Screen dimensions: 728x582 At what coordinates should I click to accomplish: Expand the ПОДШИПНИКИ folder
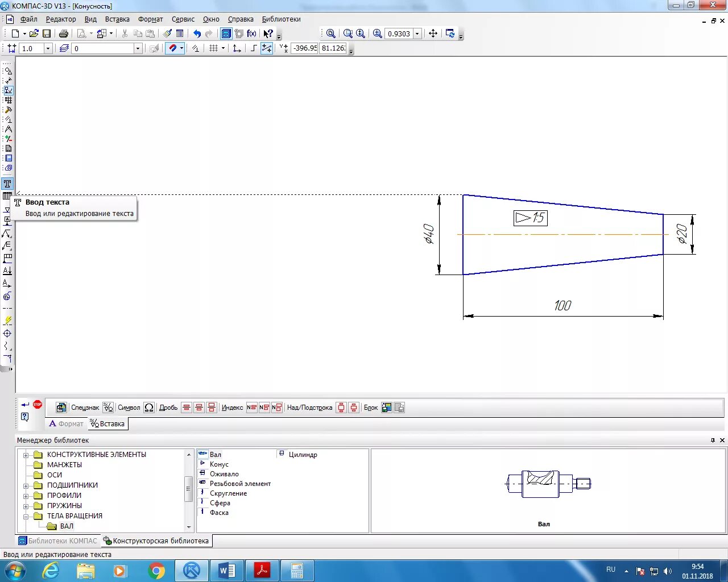click(x=26, y=485)
